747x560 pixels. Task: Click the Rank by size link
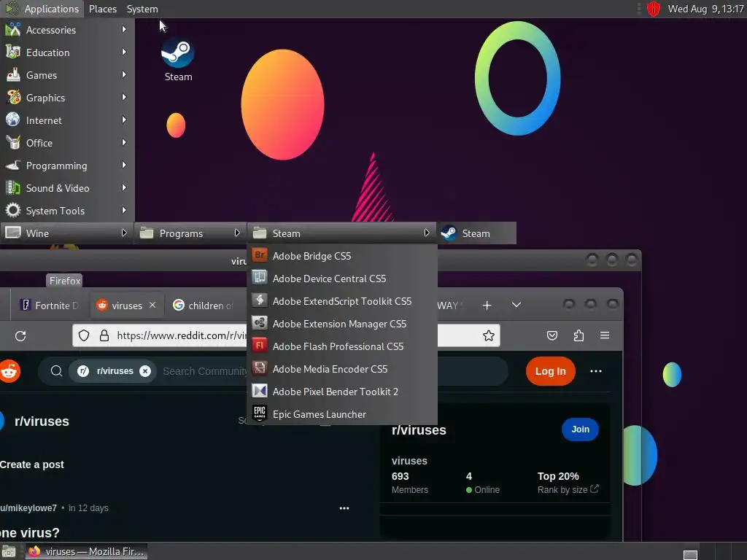pos(568,489)
